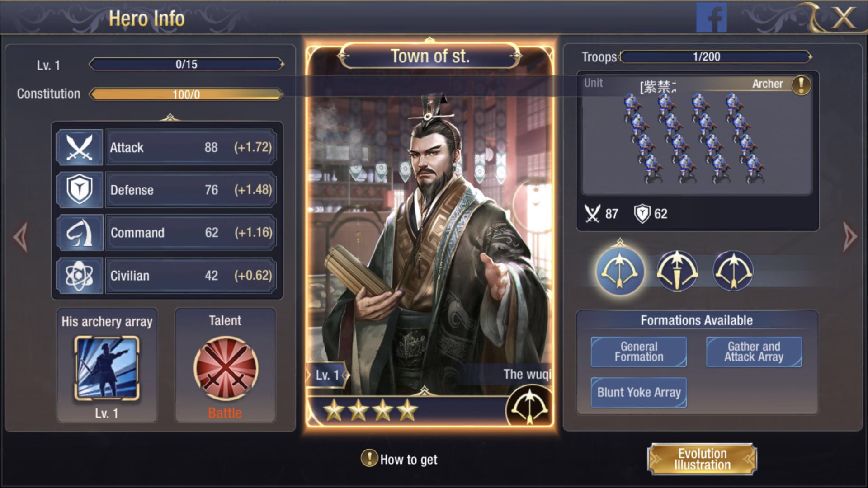The height and width of the screenshot is (488, 868).
Task: Select the third archer troop type
Action: [733, 271]
